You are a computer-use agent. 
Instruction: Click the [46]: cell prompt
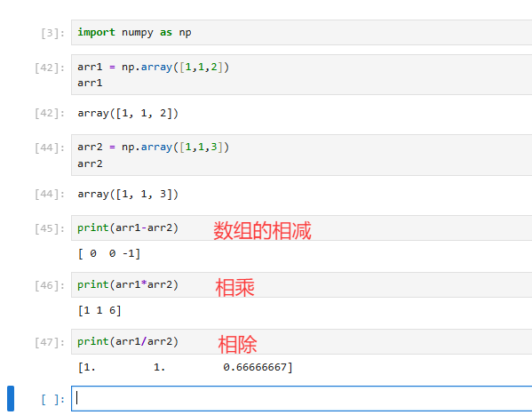(x=50, y=285)
